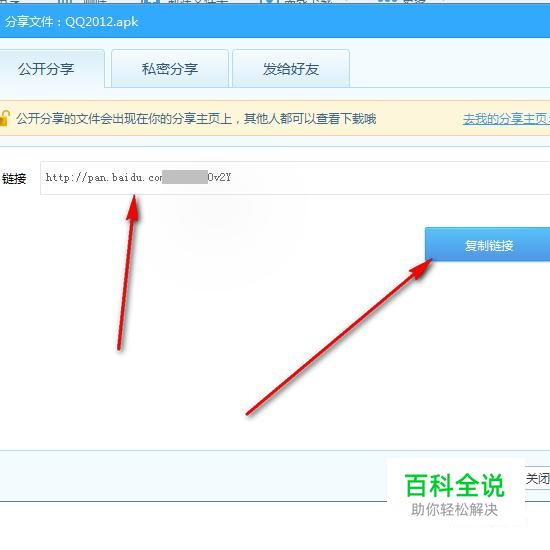Click the 链接 label

(14, 179)
